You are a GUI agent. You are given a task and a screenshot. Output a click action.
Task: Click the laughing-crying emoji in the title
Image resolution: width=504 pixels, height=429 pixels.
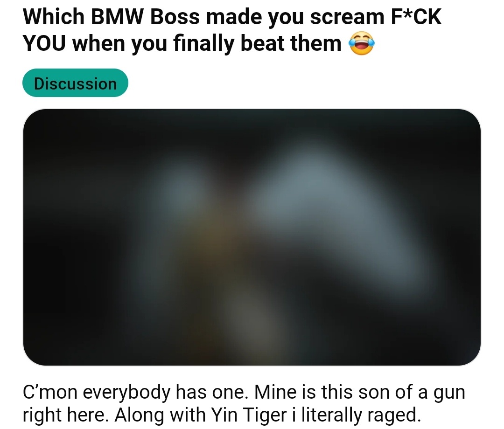362,43
